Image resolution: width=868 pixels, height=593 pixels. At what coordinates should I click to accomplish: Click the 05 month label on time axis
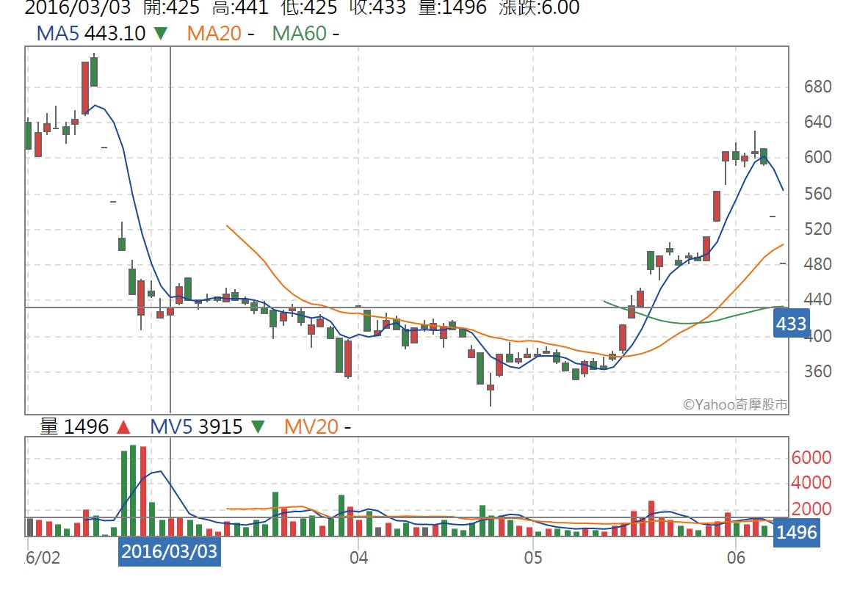point(533,557)
